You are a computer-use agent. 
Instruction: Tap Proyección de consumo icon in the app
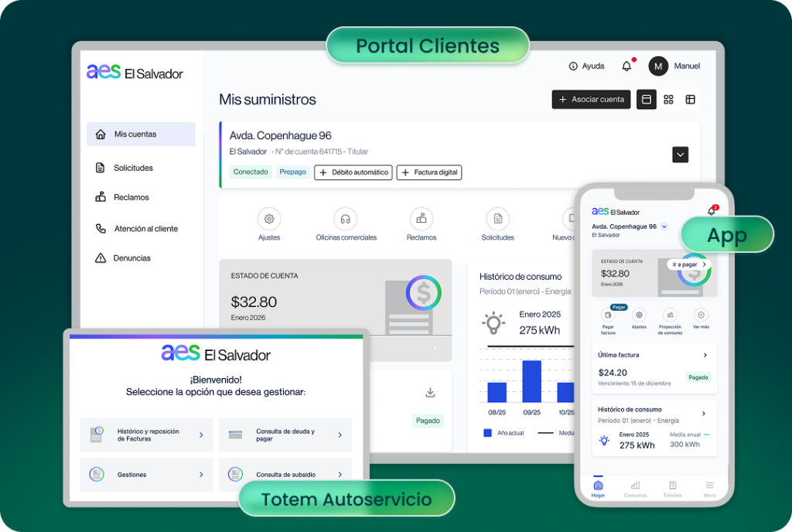[670, 315]
